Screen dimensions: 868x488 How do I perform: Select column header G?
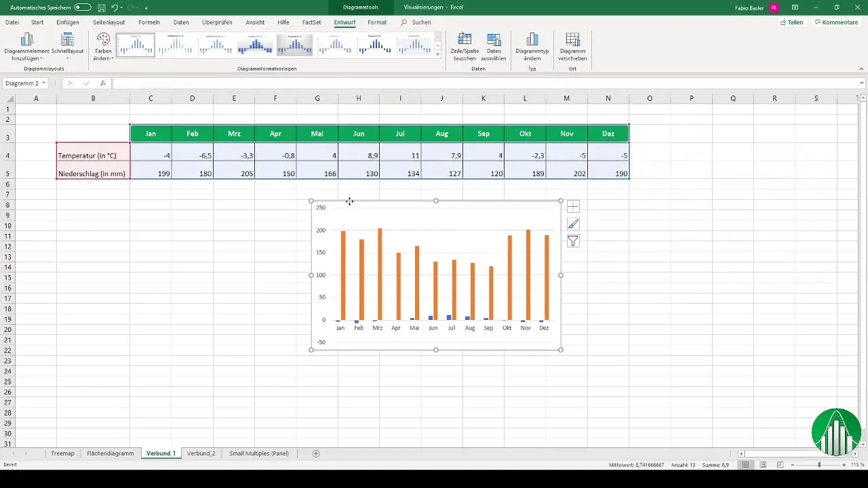coord(317,99)
